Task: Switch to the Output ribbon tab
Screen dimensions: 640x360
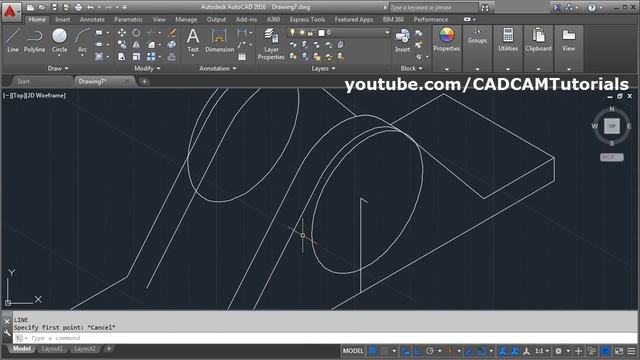Action: pos(216,19)
